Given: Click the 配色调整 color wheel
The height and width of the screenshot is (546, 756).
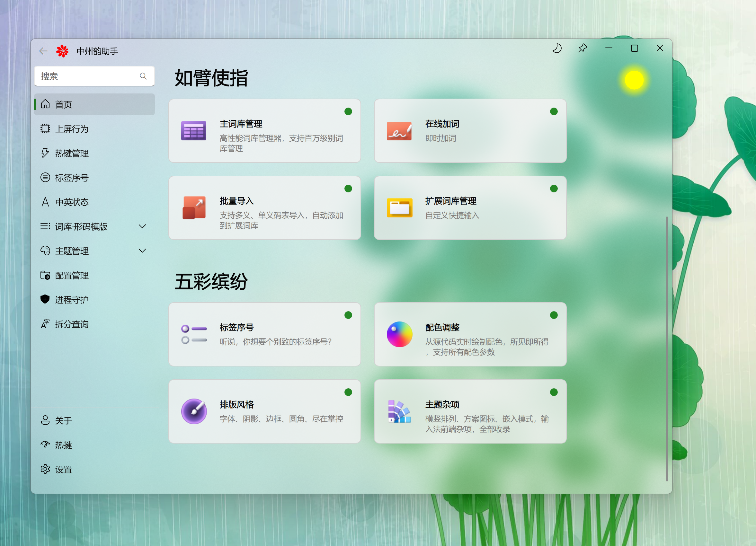Looking at the screenshot, I should pos(399,334).
